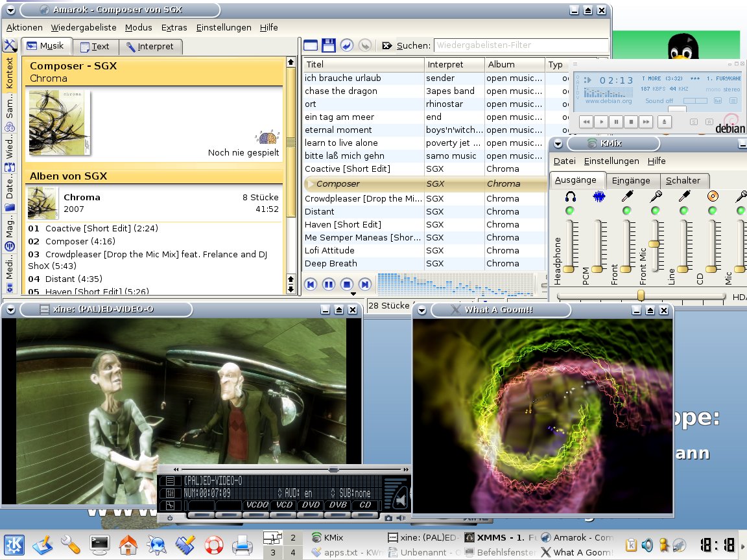Viewport: 747px width, 560px height.
Task: Open the Kontext sidebar panel
Action: pyautogui.click(x=10, y=73)
